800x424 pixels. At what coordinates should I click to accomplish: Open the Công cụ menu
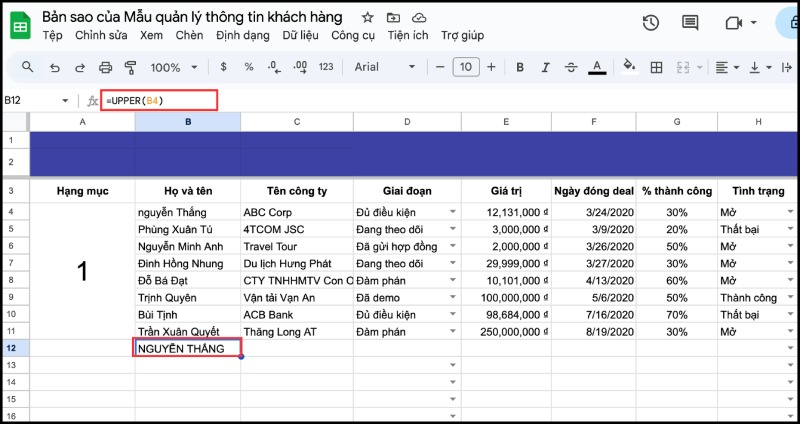pyautogui.click(x=353, y=35)
